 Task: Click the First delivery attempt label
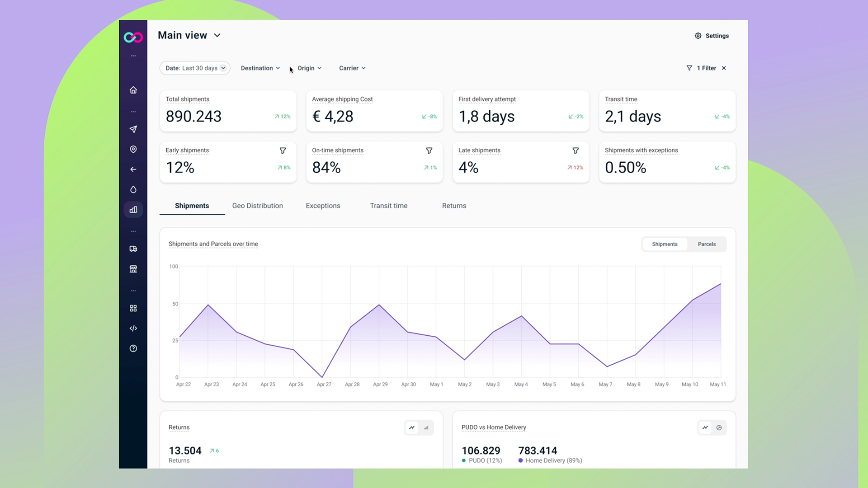[x=487, y=99]
